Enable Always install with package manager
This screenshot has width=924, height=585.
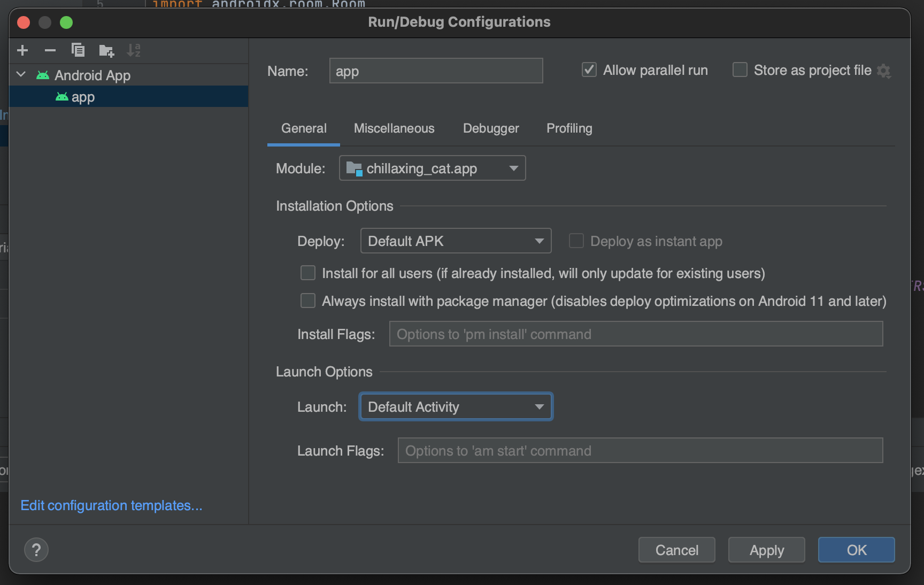(308, 301)
